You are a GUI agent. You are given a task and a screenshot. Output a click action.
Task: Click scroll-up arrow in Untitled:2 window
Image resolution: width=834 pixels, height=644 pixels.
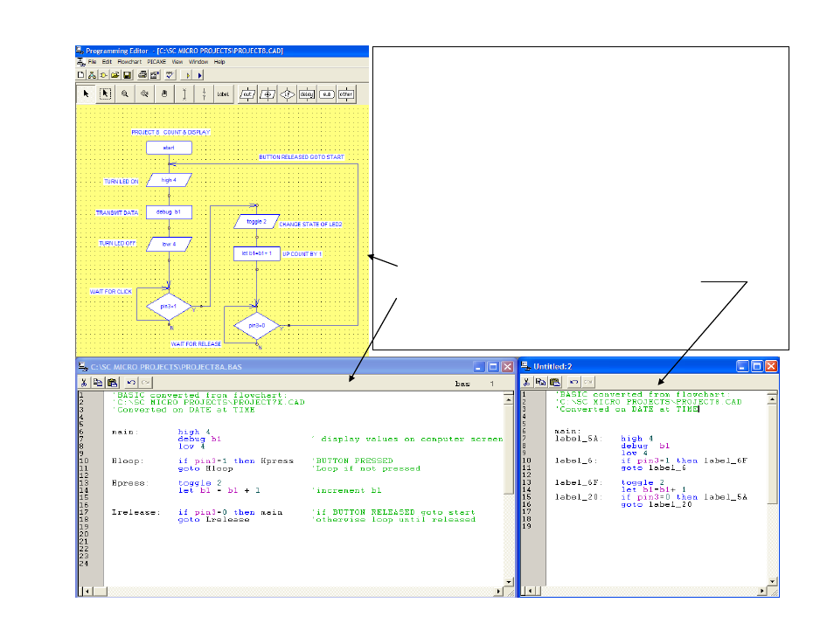tap(772, 398)
